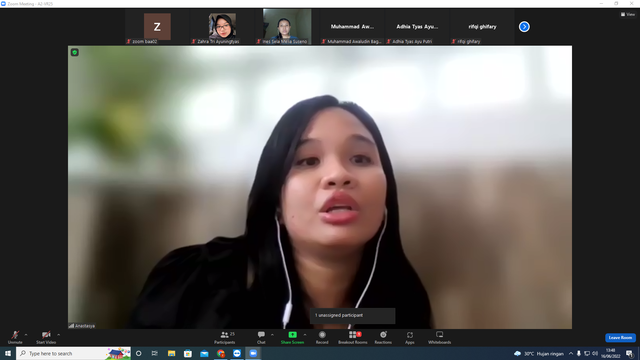Open the View layout menu
Image resolution: width=640 pixels, height=360 pixels.
628,14
